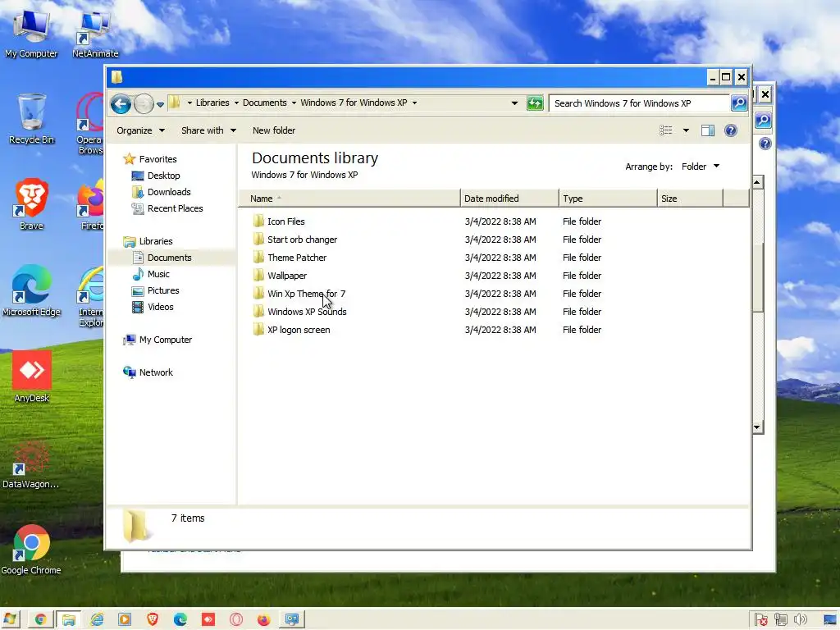840x630 pixels.
Task: Select Downloads under Favorites
Action: click(169, 192)
